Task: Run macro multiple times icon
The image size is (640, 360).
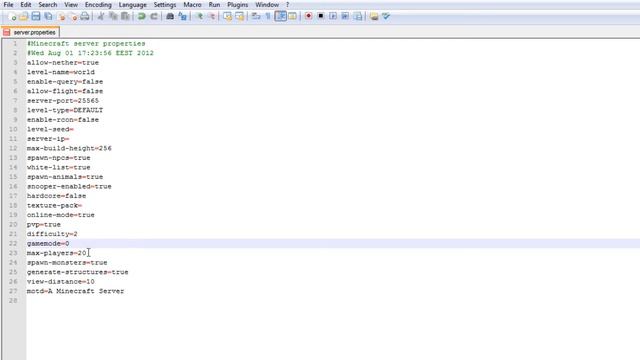Action: point(345,16)
